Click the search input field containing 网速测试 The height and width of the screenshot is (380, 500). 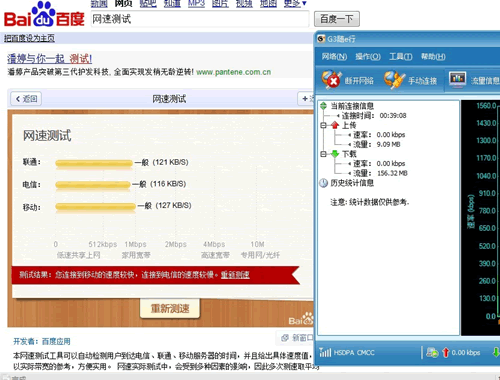coord(200,19)
